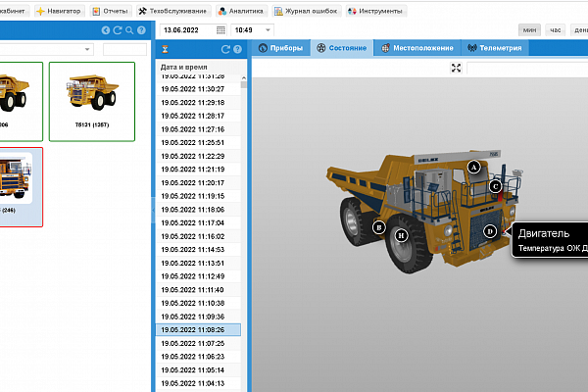The width and height of the screenshot is (588, 392).
Task: Select the row 19.05.2022 11:06:23
Action: click(x=198, y=357)
